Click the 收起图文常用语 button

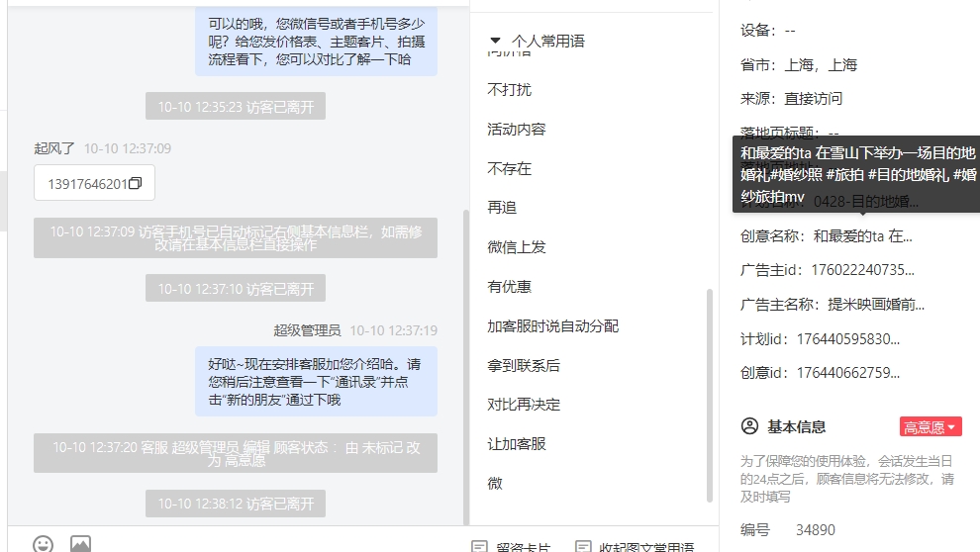tap(635, 546)
